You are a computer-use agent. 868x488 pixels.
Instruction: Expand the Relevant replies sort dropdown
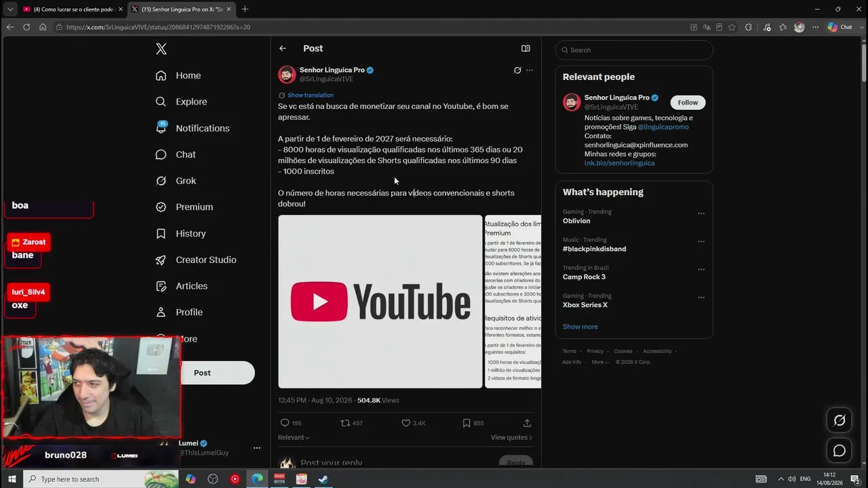pos(294,438)
